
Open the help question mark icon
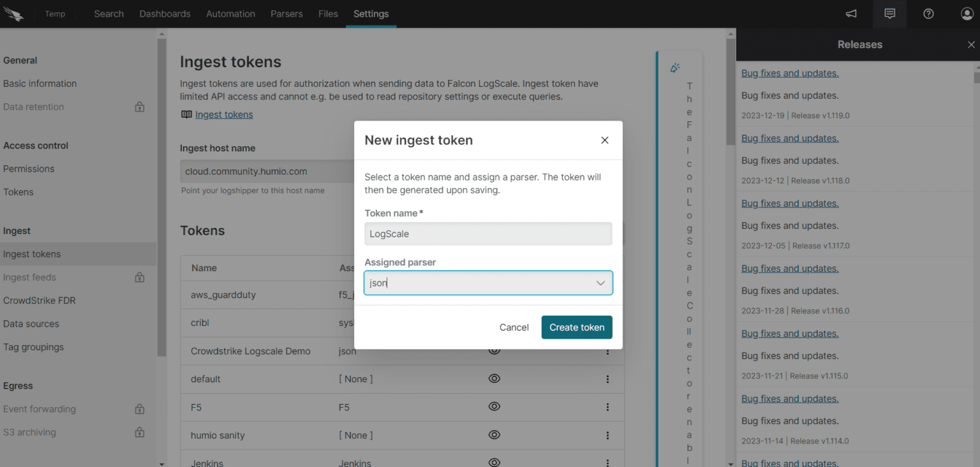928,13
